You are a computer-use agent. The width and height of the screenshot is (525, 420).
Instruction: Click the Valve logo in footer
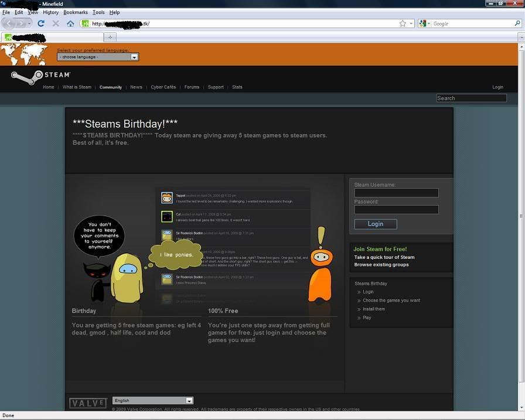[88, 403]
